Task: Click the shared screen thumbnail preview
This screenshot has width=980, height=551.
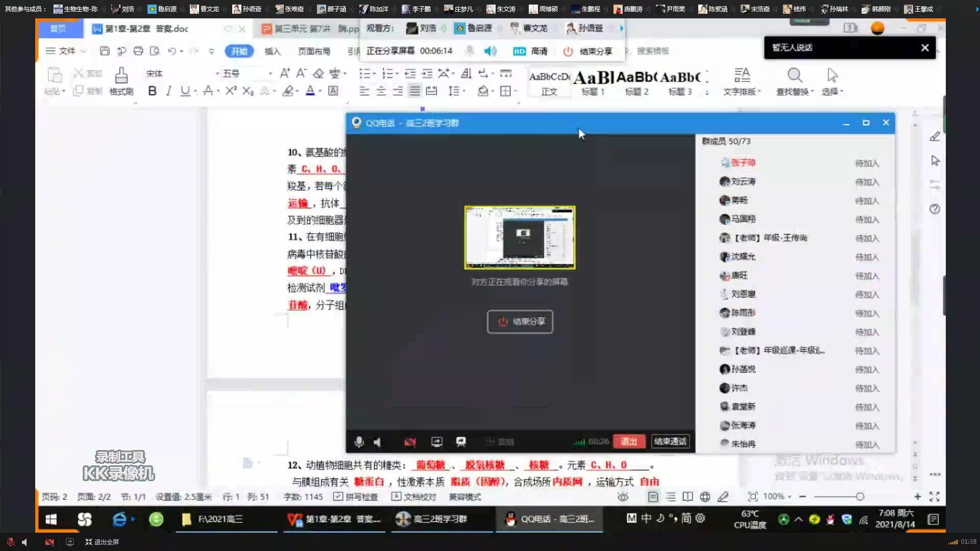Action: click(520, 237)
